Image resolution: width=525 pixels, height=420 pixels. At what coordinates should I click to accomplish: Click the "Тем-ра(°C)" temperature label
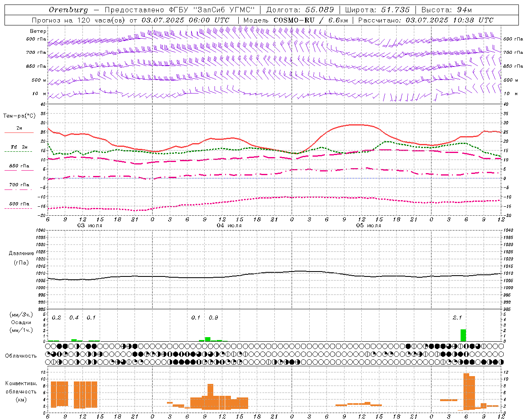(19, 116)
